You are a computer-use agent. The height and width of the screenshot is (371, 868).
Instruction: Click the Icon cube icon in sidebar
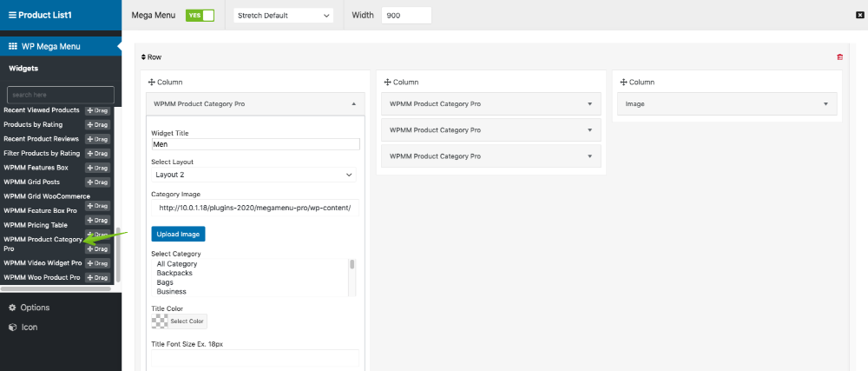(x=12, y=328)
